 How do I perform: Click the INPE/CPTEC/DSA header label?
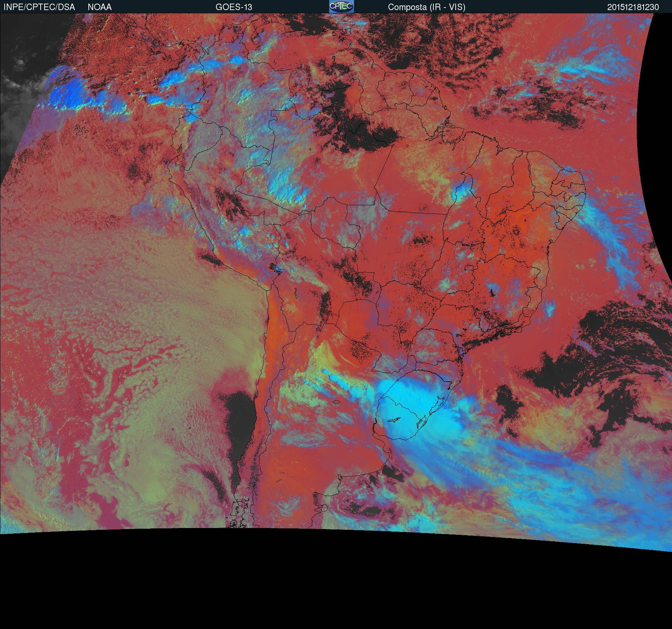coord(40,7)
